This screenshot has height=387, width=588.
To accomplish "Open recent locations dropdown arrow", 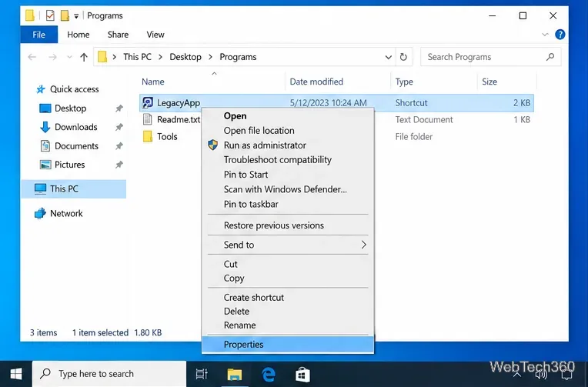I will (x=69, y=57).
